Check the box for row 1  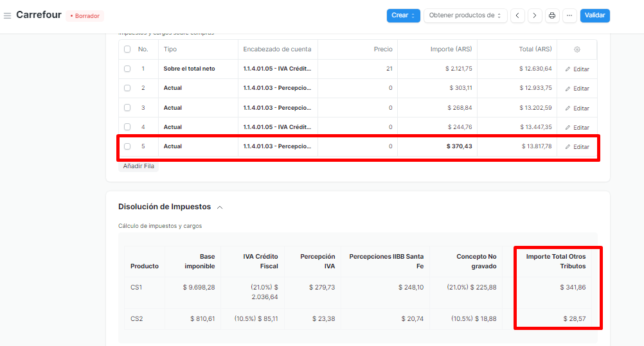(127, 69)
